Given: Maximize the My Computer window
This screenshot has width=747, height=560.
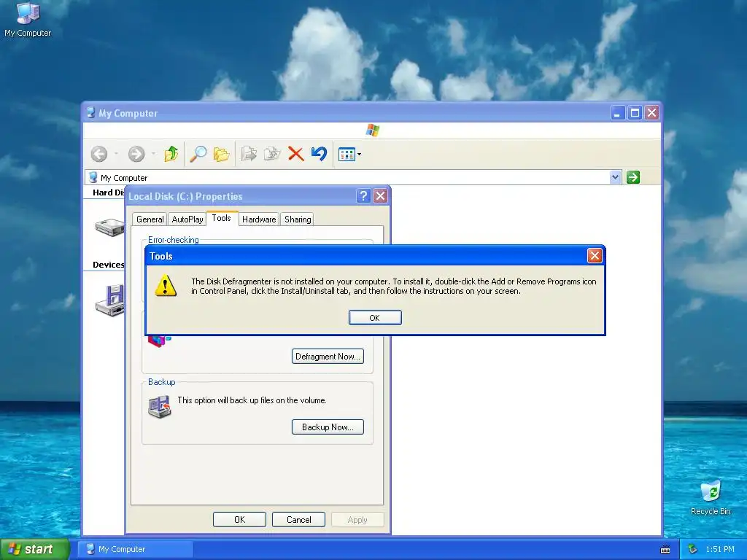Looking at the screenshot, I should coord(635,113).
